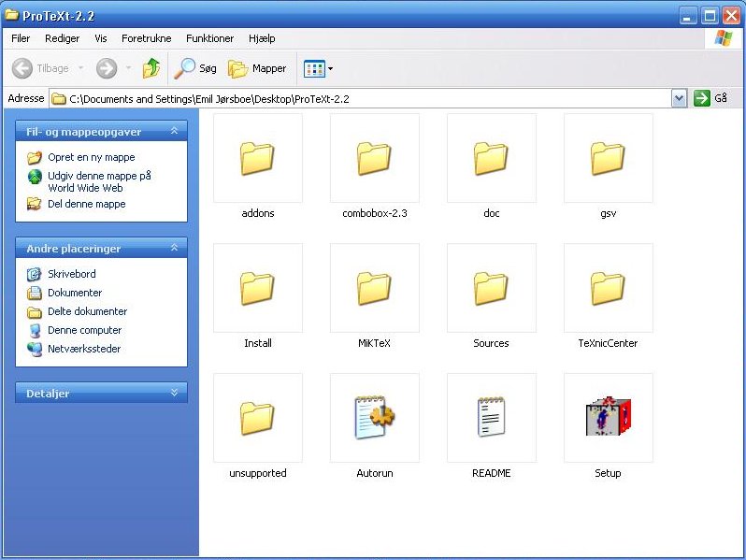Click the shared folder icon beside Del

click(x=35, y=204)
